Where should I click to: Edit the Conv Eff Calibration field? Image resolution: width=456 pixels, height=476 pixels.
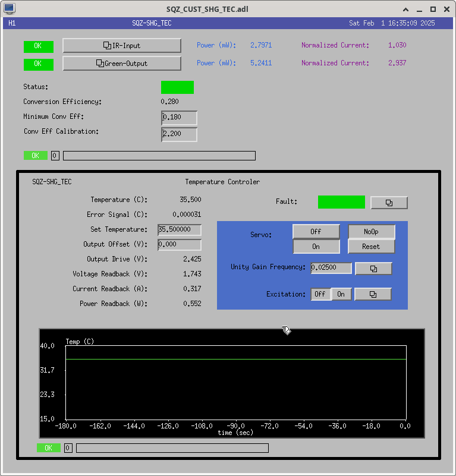179,134
